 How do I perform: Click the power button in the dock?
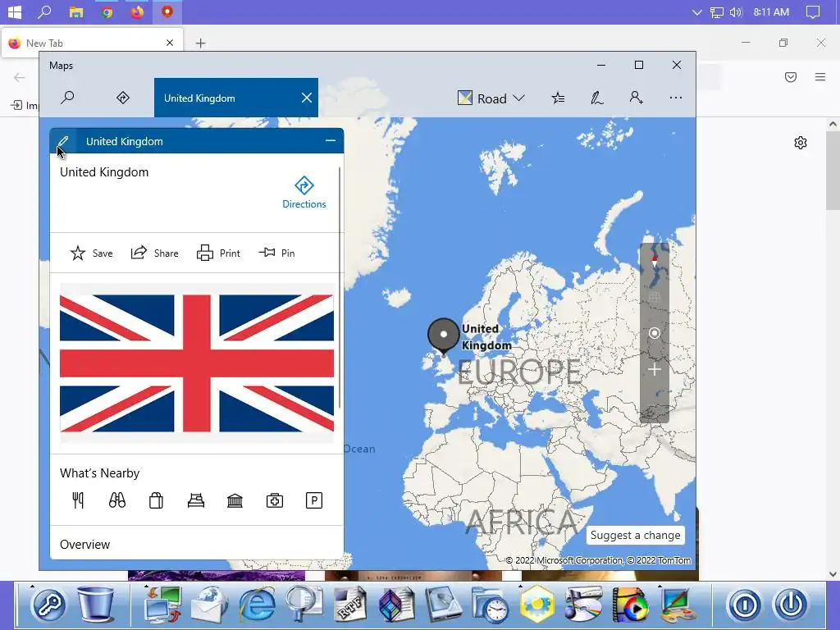(x=791, y=605)
